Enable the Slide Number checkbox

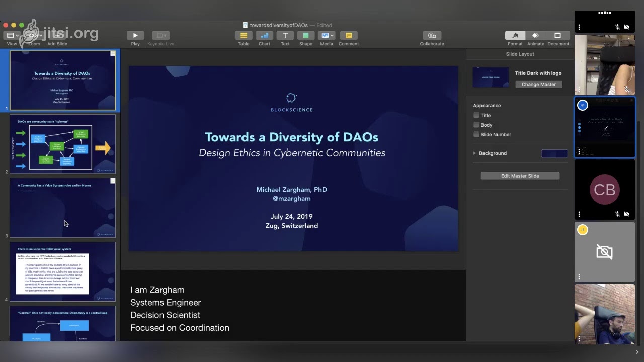[x=476, y=134]
